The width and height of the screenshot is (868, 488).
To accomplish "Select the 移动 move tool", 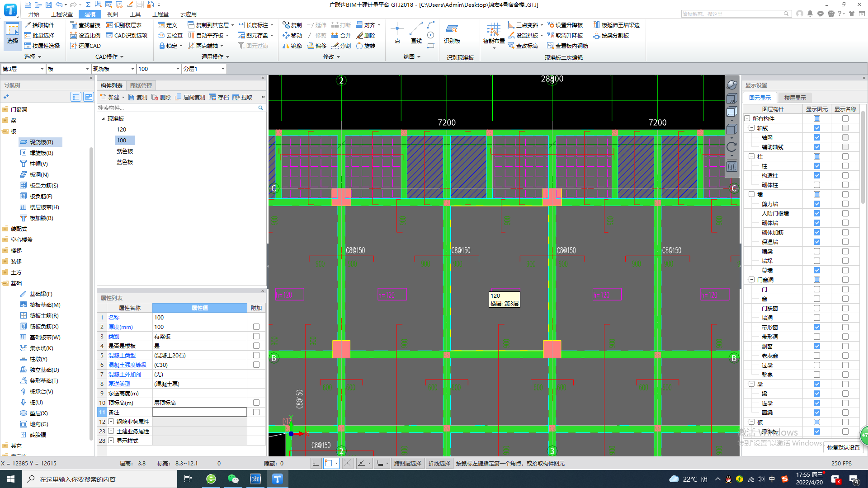I will [292, 35].
